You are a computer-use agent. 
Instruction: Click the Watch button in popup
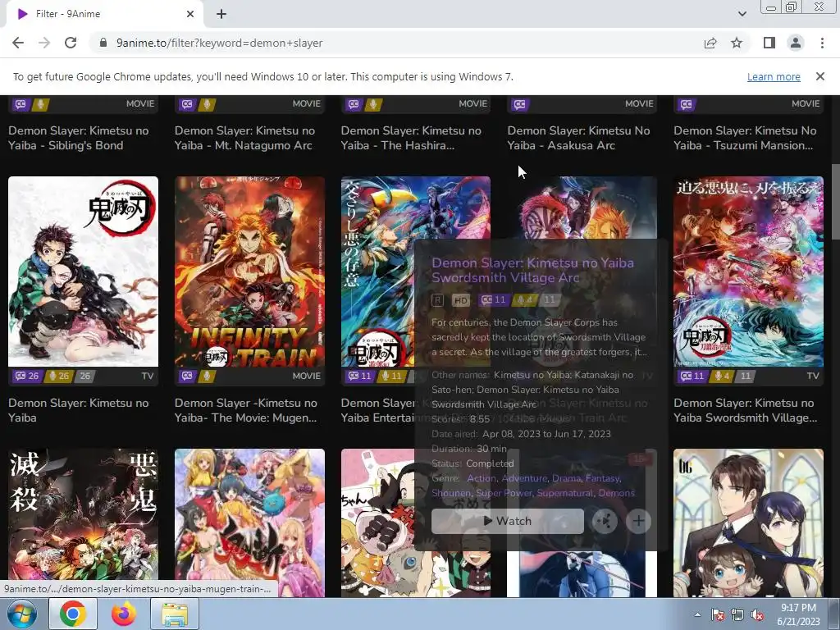coord(507,521)
